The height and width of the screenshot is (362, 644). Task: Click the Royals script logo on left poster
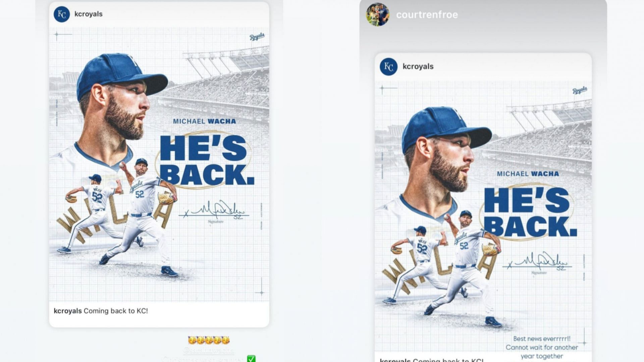[x=257, y=37]
